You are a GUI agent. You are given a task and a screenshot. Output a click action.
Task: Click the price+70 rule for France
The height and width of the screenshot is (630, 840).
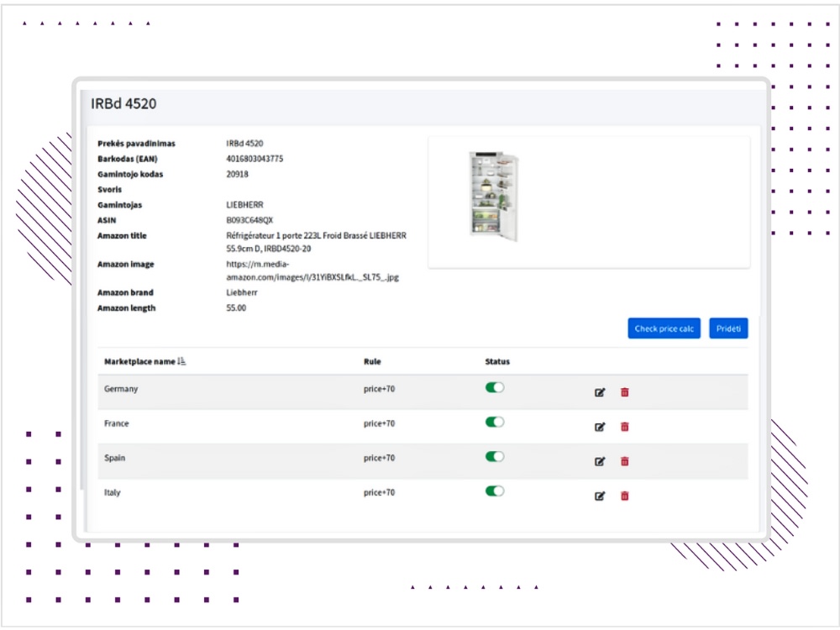380,423
